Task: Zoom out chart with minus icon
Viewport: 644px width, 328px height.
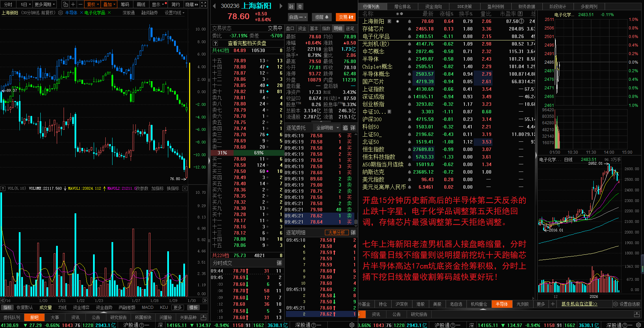Action: 80,4
